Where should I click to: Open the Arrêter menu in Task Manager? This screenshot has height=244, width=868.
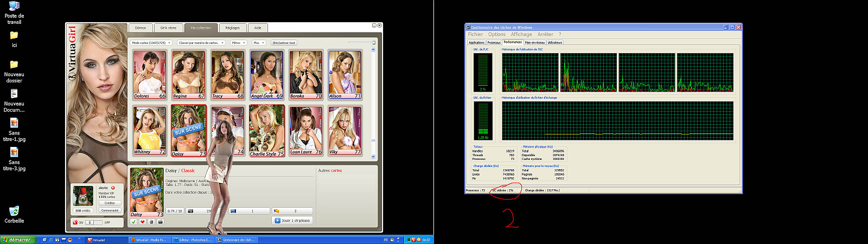point(545,34)
